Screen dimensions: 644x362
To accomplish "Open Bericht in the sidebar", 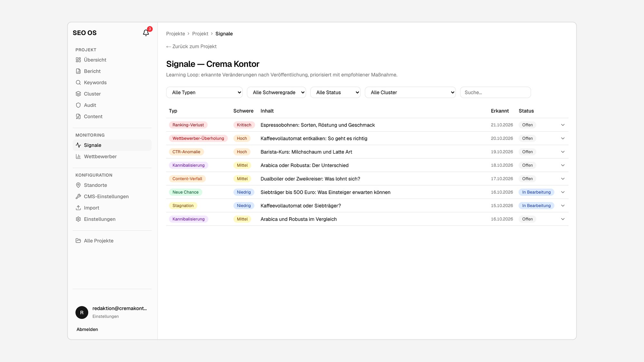I will [x=112, y=71].
